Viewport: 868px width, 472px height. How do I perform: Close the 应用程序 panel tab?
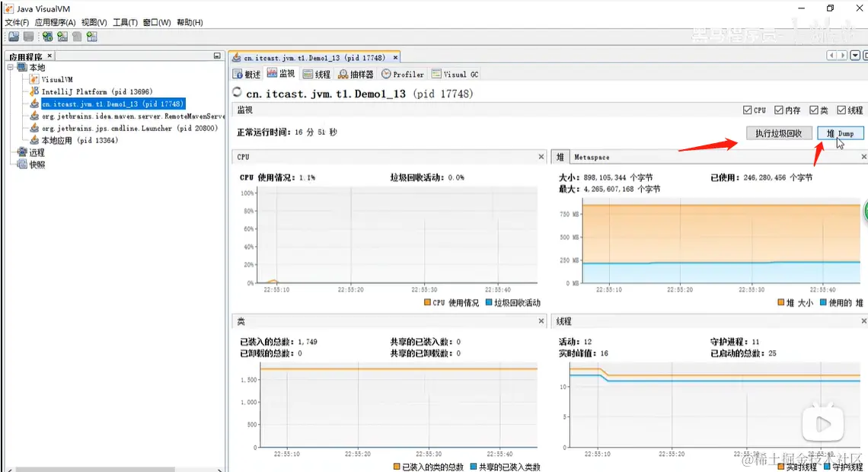(x=49, y=56)
